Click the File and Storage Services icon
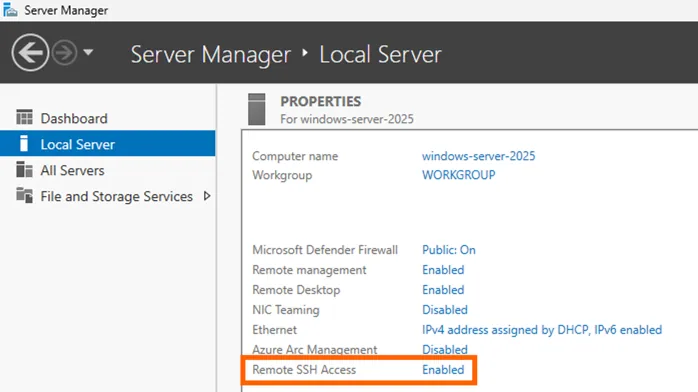The image size is (698, 392). pyautogui.click(x=24, y=195)
